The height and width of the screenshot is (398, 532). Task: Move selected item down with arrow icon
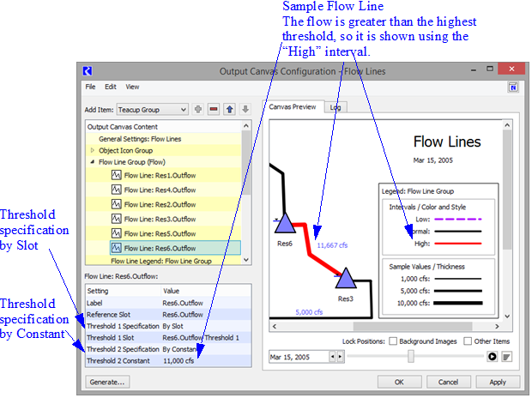click(245, 109)
